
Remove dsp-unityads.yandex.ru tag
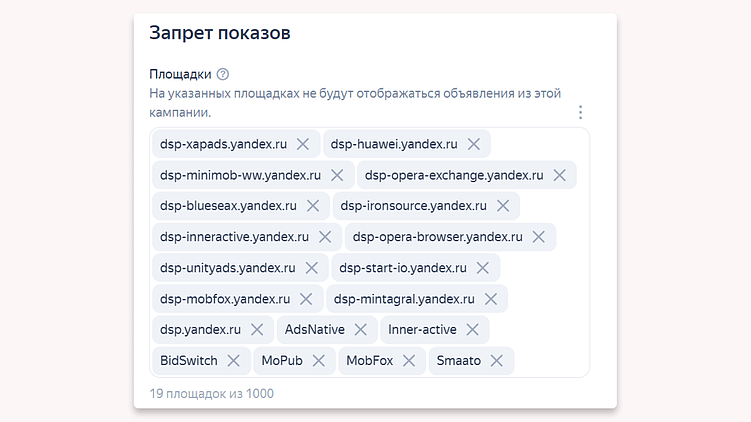tap(312, 268)
